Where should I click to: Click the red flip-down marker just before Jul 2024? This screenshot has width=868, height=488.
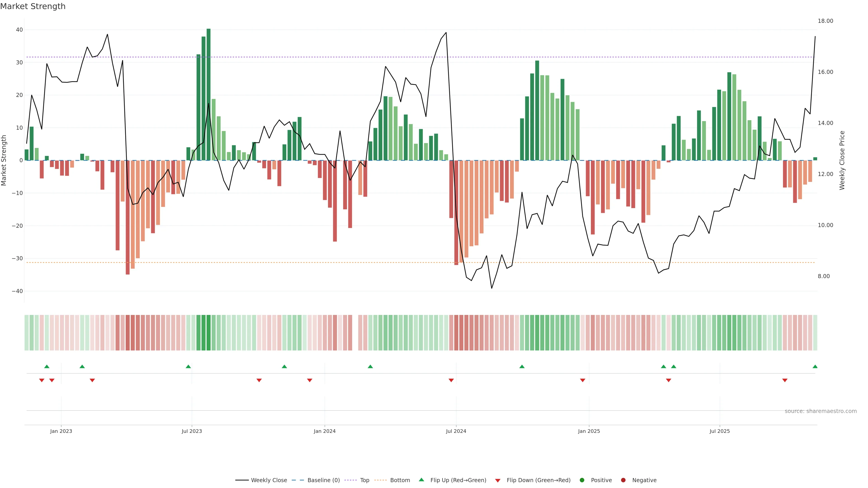pyautogui.click(x=451, y=380)
